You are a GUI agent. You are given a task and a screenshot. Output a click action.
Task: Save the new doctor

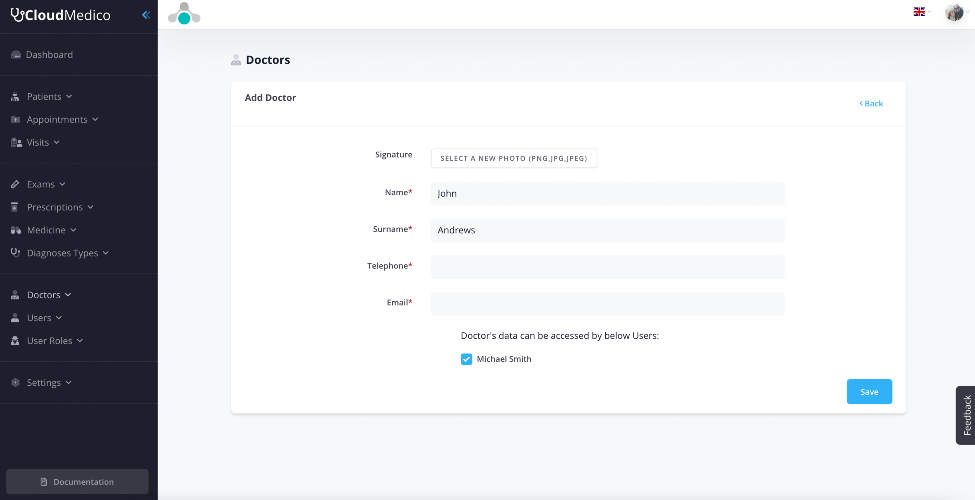[869, 392]
